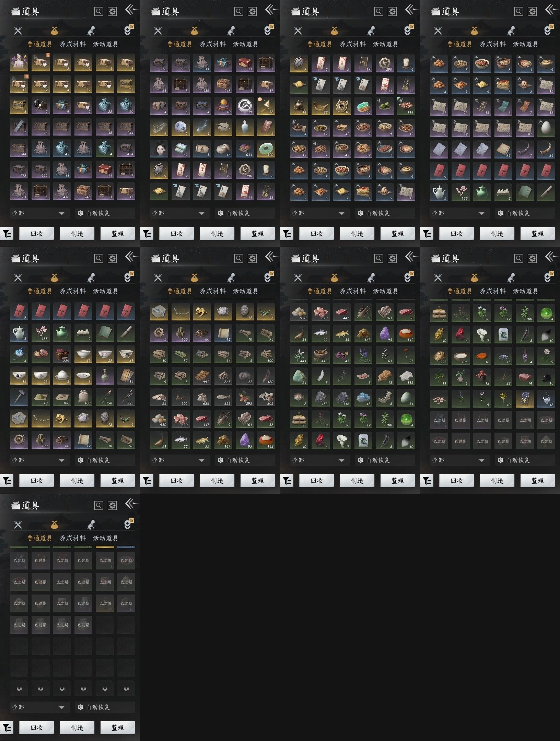
Task: Select the white mountain emblem item with count 19
Action: click(x=245, y=106)
